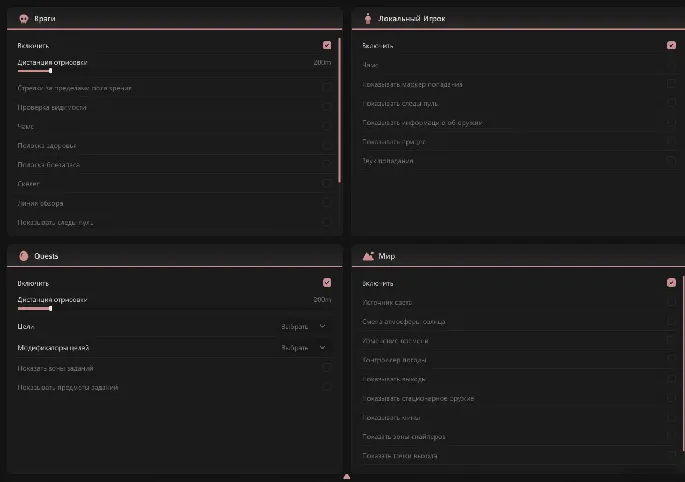The width and height of the screenshot is (685, 482).
Task: Click the Quests Дистанция отрисовки slider
Action: pos(50,308)
